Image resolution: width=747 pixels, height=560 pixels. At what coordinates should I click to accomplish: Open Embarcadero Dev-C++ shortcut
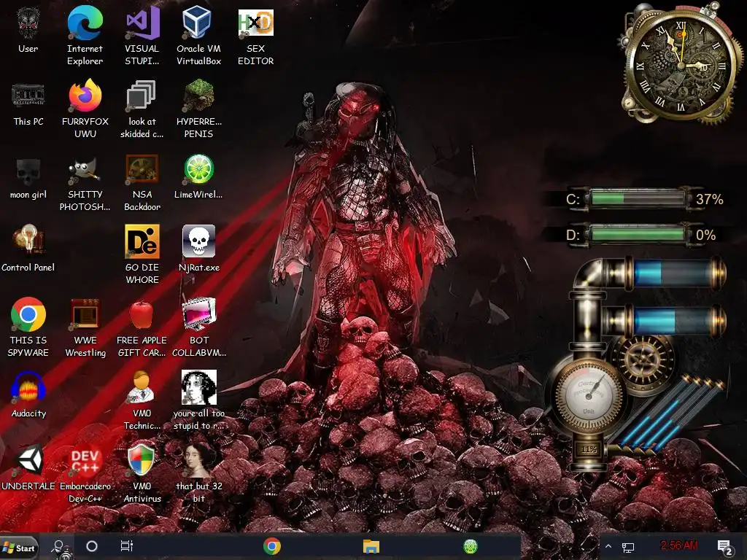[85, 461]
